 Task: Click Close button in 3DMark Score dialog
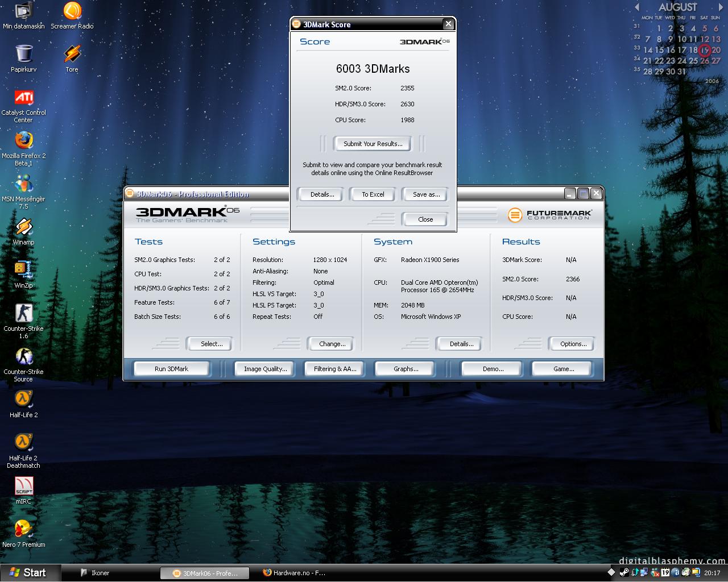[425, 219]
